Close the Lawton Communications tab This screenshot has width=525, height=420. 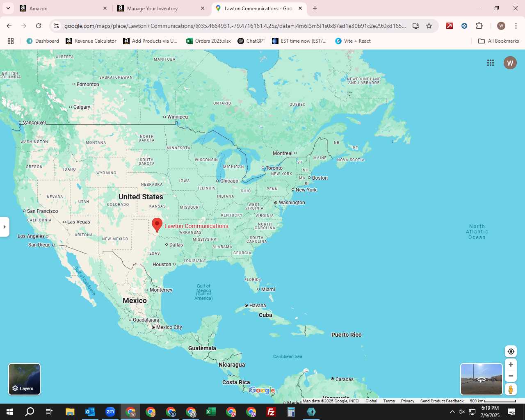tap(300, 8)
